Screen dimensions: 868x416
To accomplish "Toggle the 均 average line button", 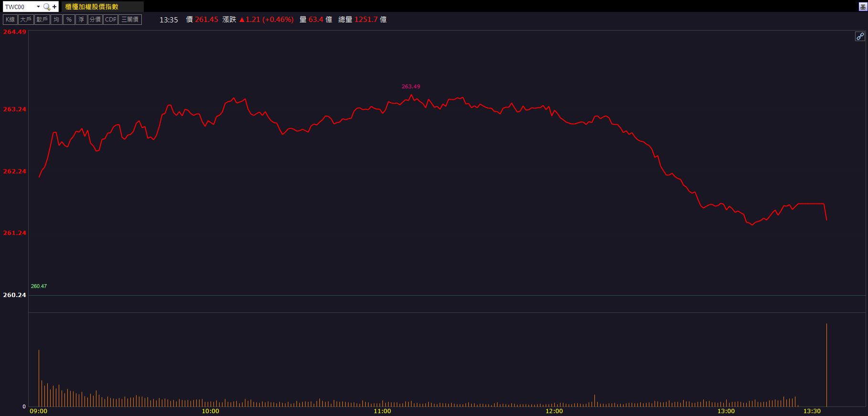I will 56,20.
